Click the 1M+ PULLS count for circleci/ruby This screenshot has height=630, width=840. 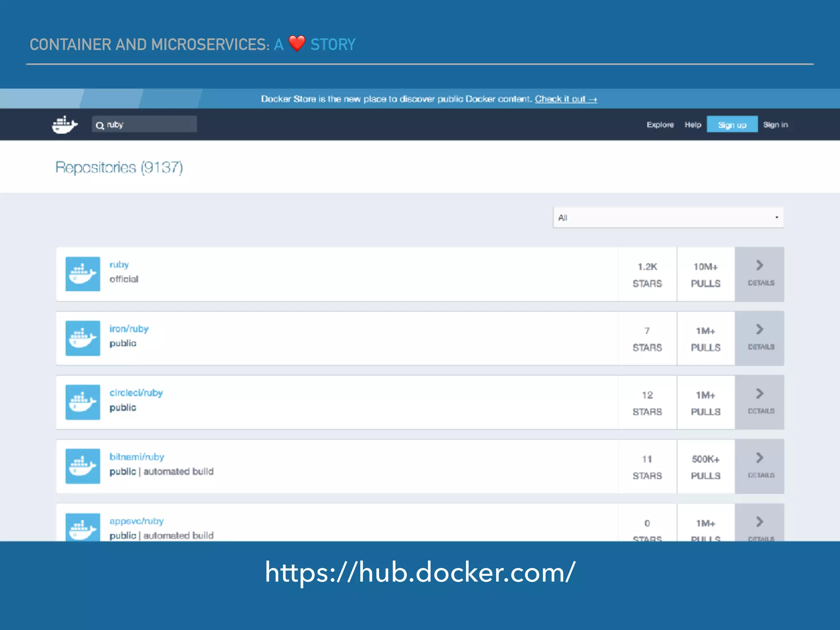[706, 403]
